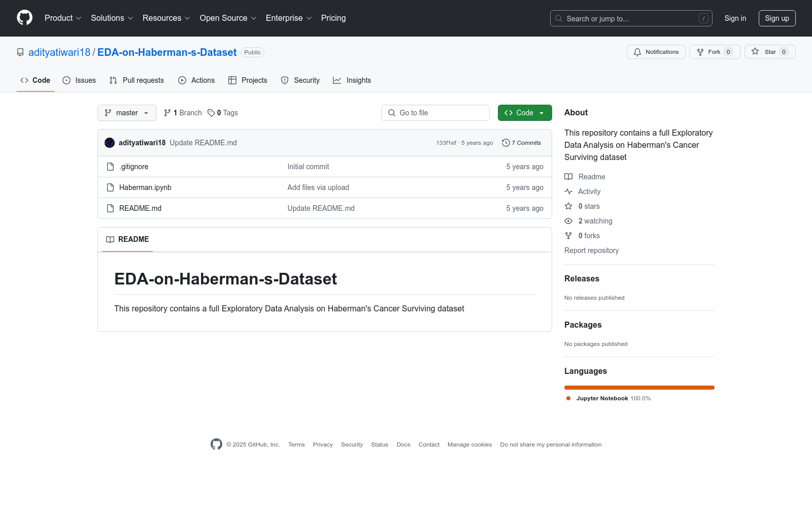Open the Packages heading link
The image size is (812, 508).
583,325
